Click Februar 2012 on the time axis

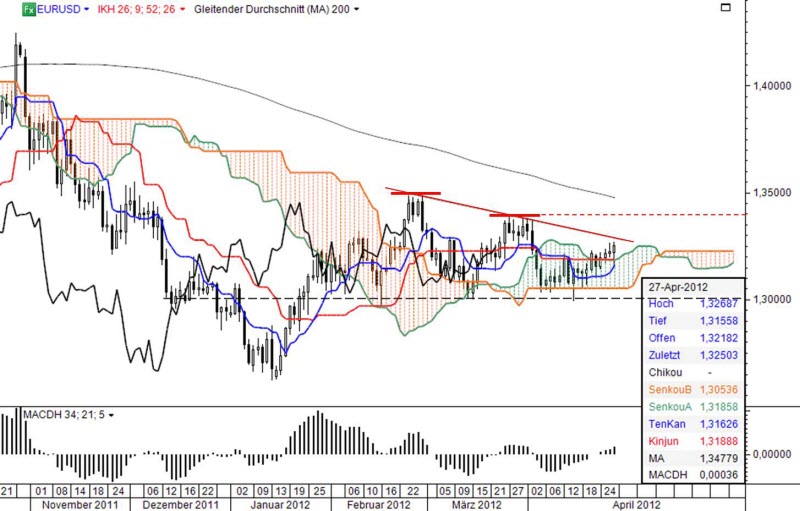(x=379, y=505)
